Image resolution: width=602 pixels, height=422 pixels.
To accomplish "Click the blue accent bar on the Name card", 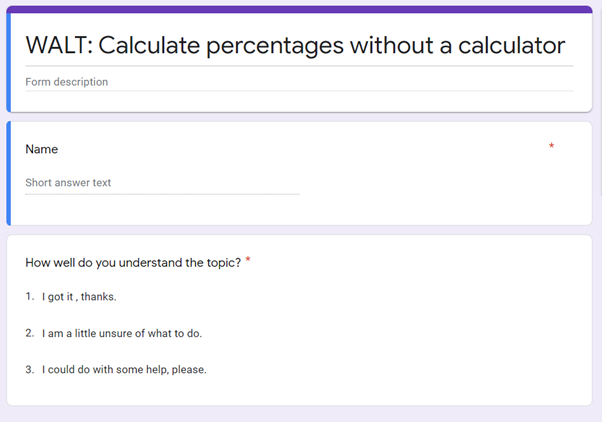I will tap(8, 173).
